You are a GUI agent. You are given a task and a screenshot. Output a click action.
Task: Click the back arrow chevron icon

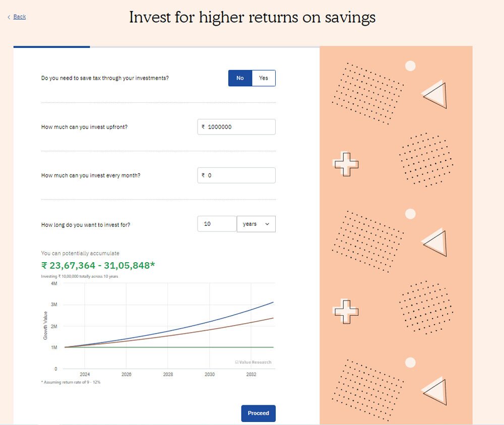coord(9,17)
